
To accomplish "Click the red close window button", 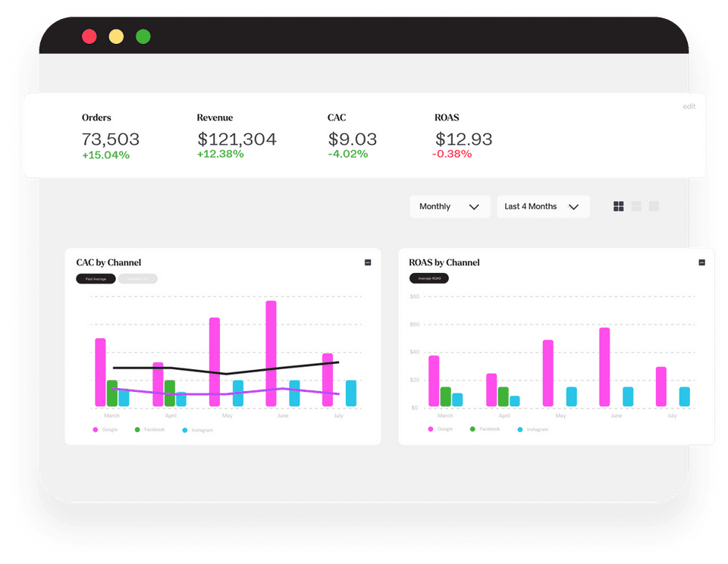I will pos(89,36).
